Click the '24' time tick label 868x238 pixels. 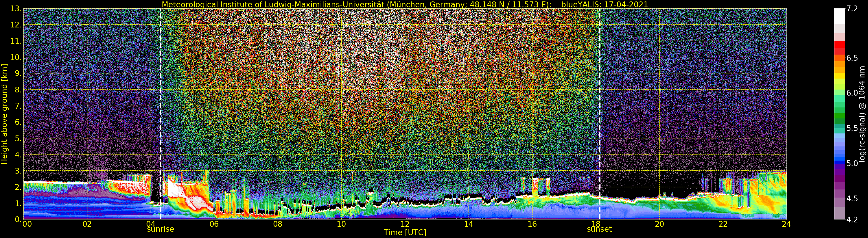tap(786, 224)
